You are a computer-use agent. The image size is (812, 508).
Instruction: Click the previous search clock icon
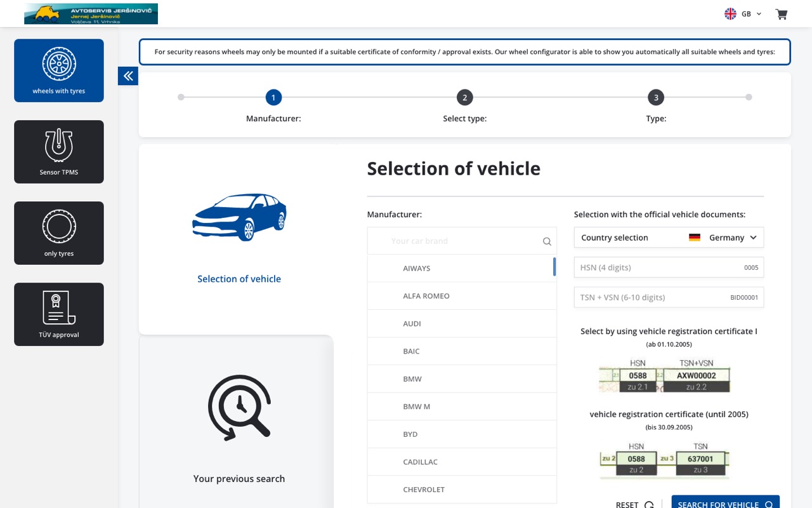pyautogui.click(x=239, y=408)
